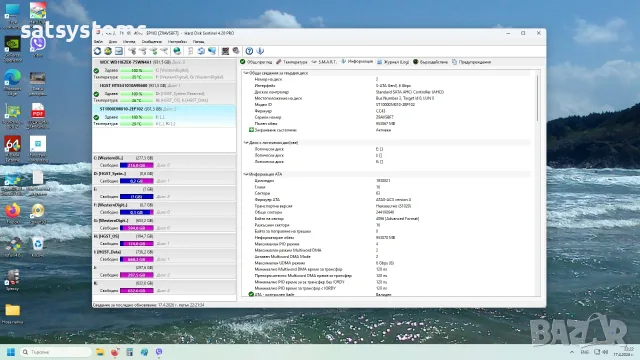This screenshot has width=640, height=360.
Task: Open the Настройки menu
Action: [177, 42]
